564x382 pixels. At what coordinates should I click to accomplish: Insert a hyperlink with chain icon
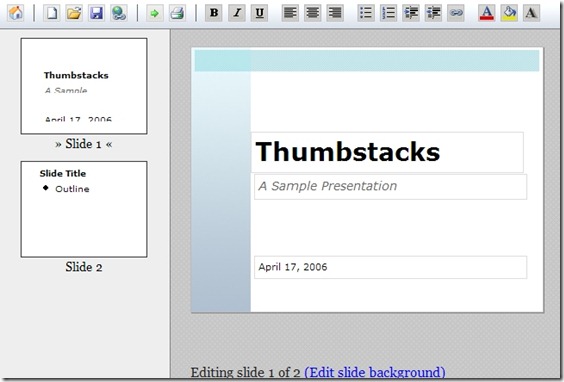(456, 13)
